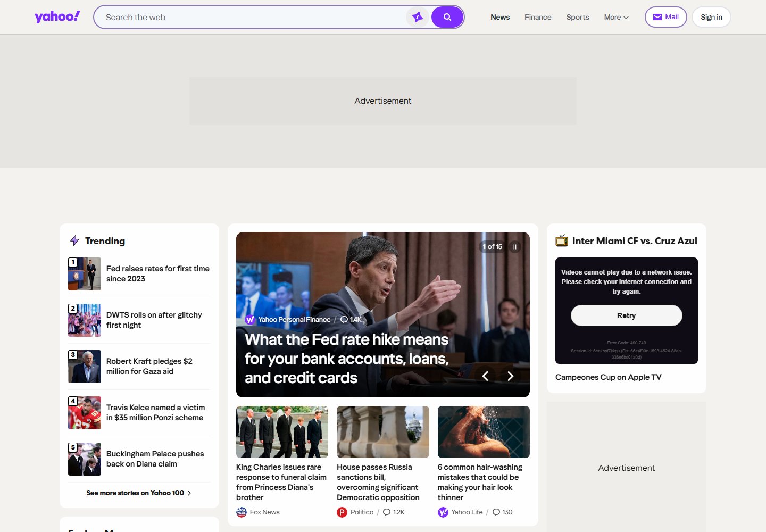
Task: Click Yahoo Personal Finance source name
Action: click(x=294, y=320)
